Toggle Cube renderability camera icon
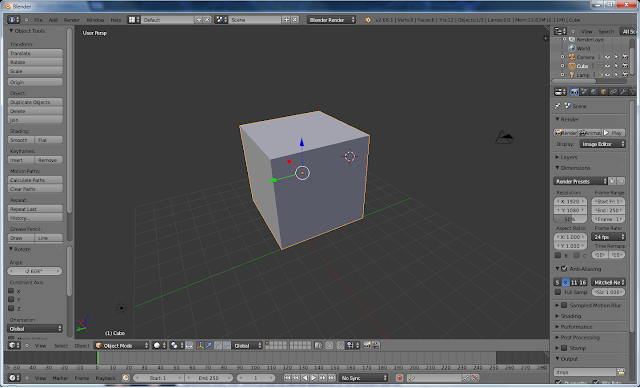640x388 pixels. (625, 66)
